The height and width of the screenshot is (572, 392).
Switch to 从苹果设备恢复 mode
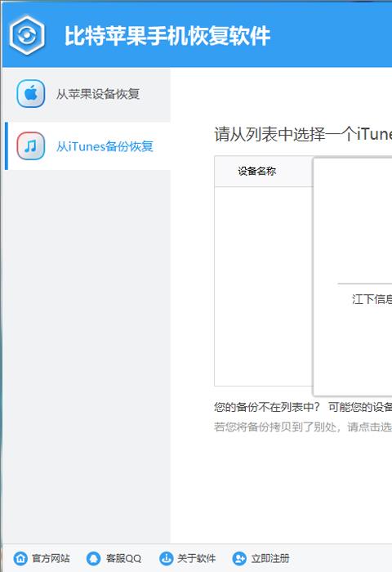click(87, 94)
